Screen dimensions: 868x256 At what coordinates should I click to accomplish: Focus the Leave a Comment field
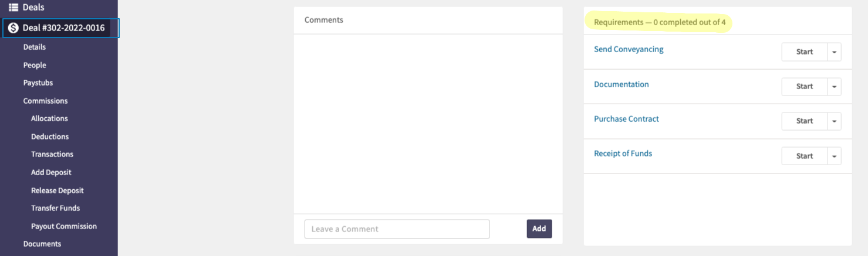pos(397,229)
